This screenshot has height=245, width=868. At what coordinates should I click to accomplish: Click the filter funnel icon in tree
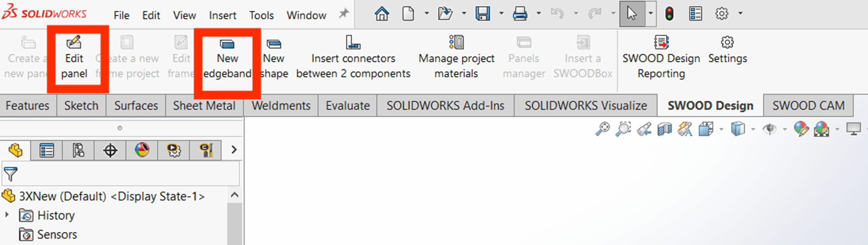click(x=10, y=174)
